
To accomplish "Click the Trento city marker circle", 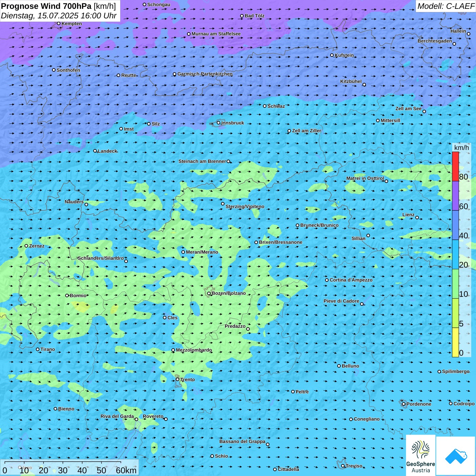I will pos(177,379).
